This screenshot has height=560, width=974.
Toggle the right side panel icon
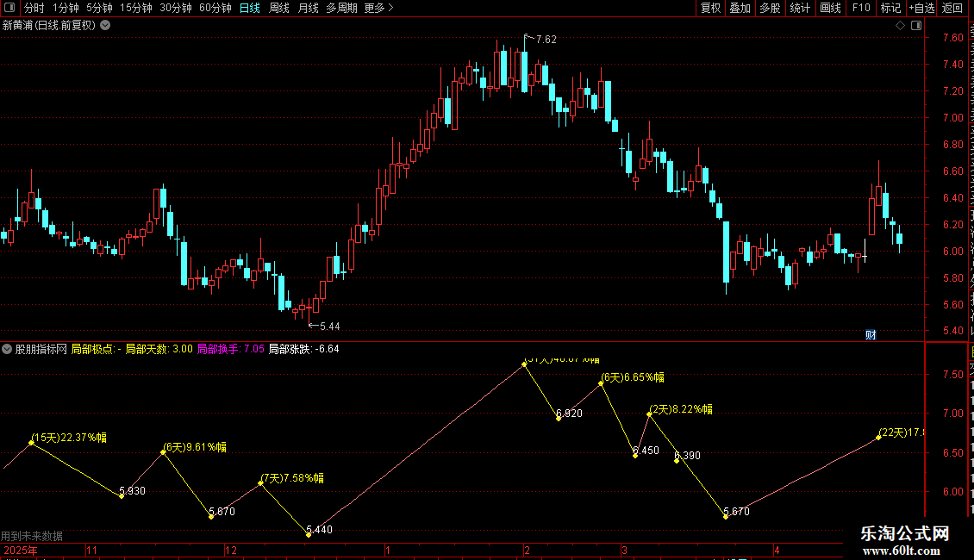coord(916,26)
